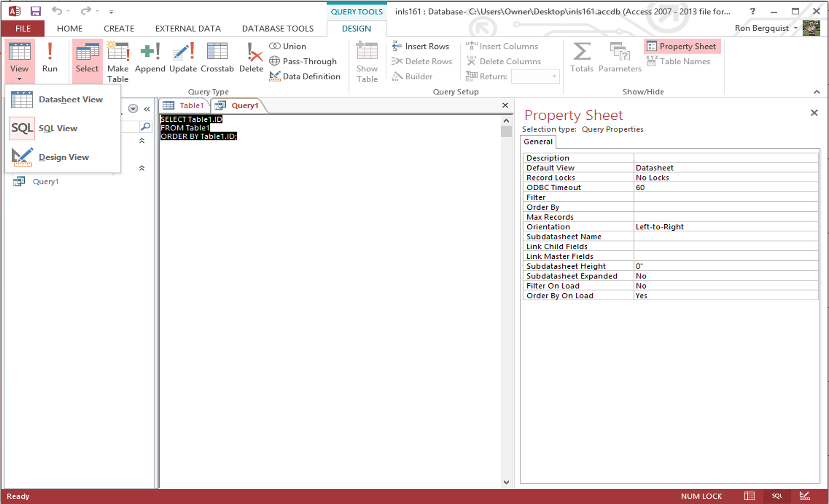Collapse the navigation pane with double chevron
Screen dimensions: 829x504
point(147,109)
